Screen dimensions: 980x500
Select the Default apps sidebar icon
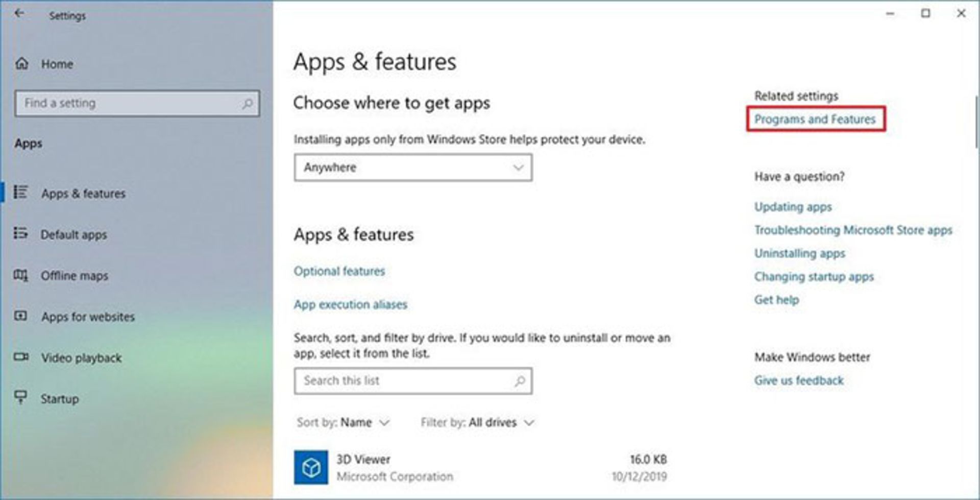(x=20, y=233)
